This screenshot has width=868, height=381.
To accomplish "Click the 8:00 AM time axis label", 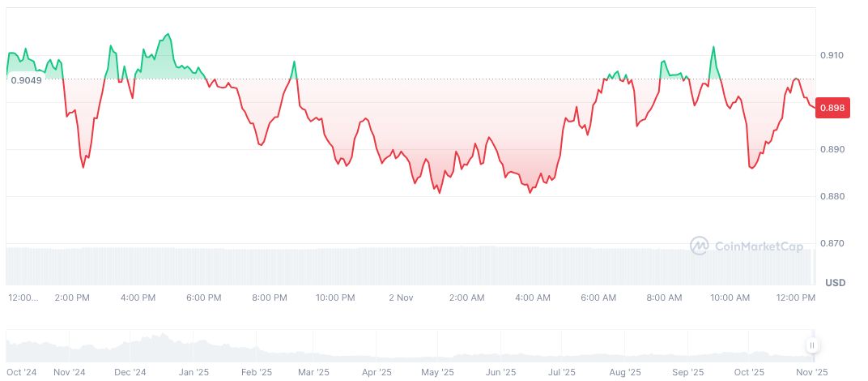I will (x=664, y=298).
